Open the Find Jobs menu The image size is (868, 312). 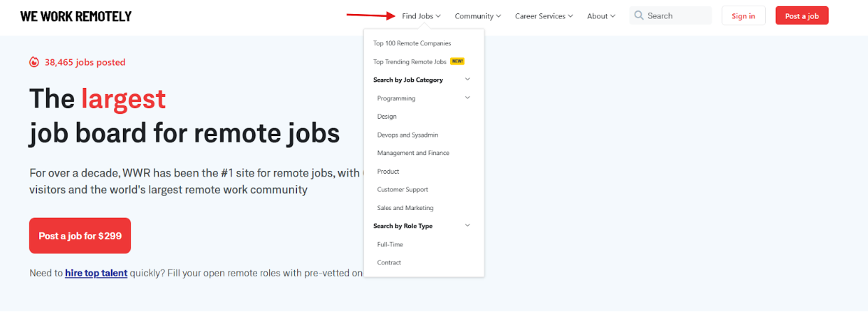pos(421,16)
